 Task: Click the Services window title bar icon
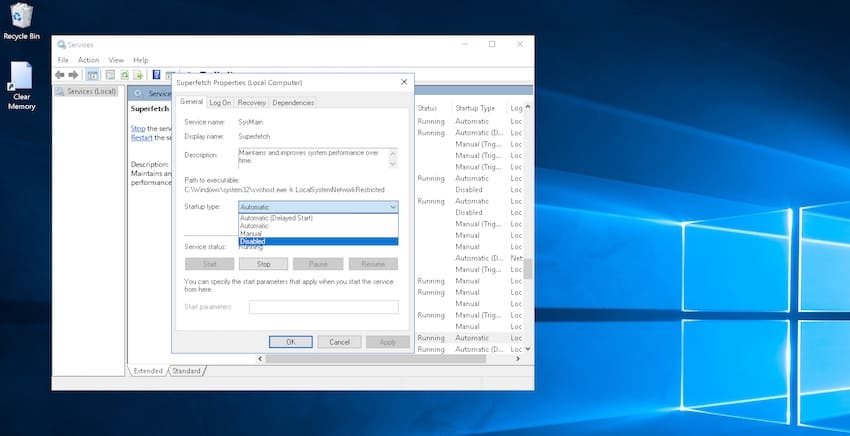click(61, 44)
